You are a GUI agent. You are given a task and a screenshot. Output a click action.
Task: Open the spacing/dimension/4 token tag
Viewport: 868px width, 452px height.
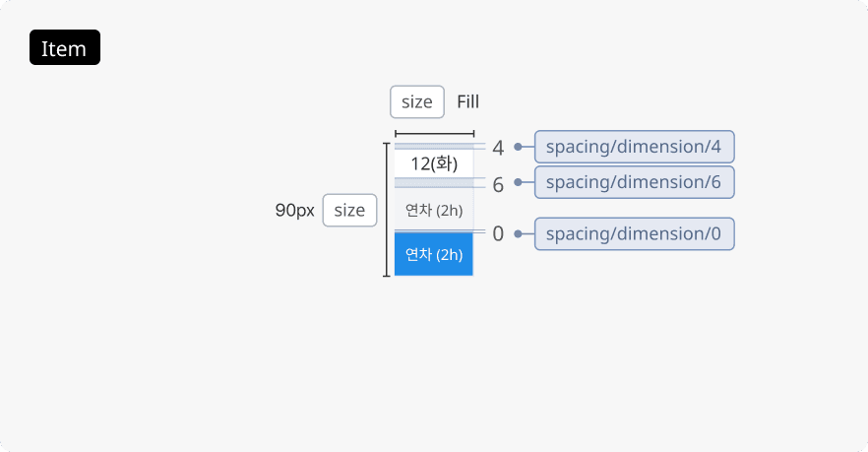[634, 147]
